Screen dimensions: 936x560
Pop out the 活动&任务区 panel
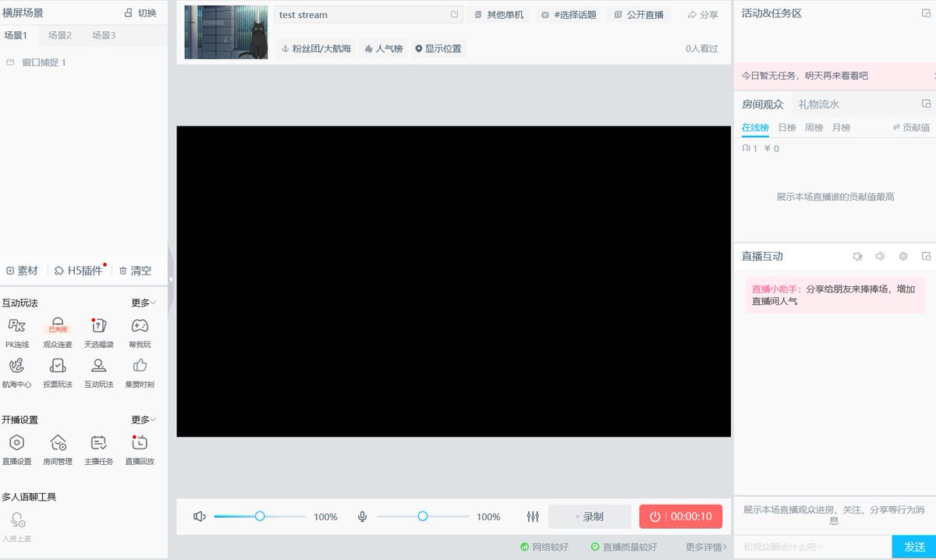926,13
